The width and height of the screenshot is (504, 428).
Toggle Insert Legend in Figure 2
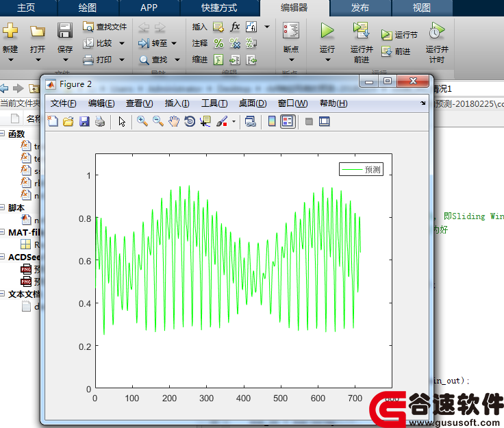point(288,121)
